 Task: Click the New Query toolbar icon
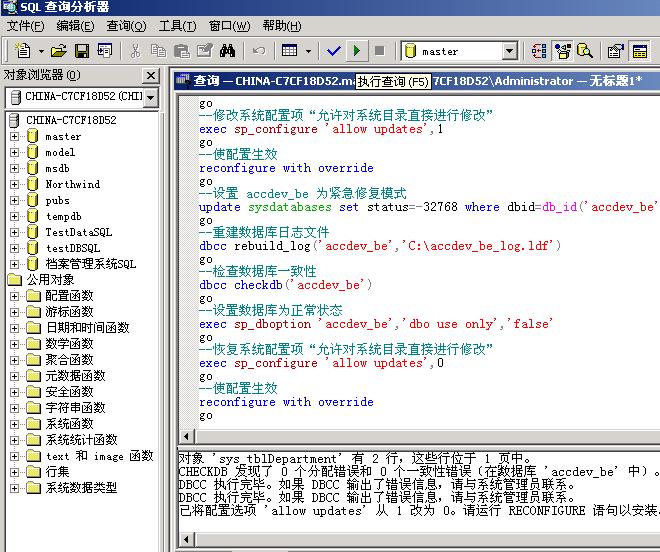[23, 51]
